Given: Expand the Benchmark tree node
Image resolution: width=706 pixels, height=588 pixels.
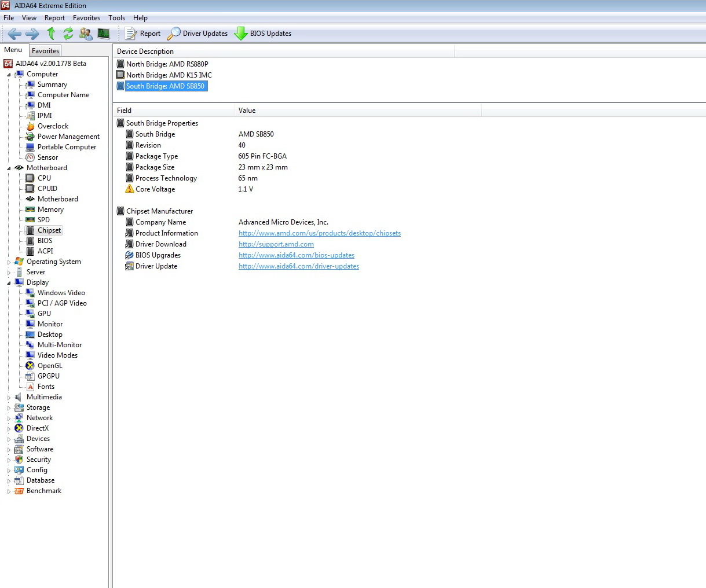Looking at the screenshot, I should click(x=9, y=491).
